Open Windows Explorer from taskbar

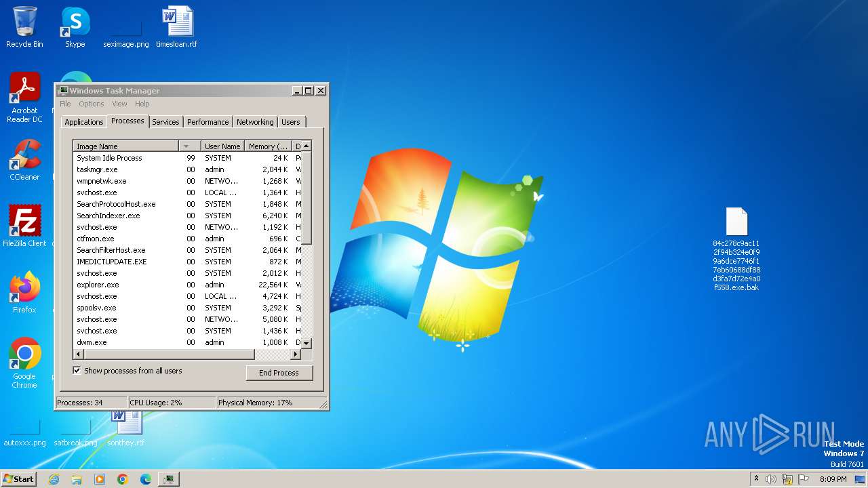(77, 479)
